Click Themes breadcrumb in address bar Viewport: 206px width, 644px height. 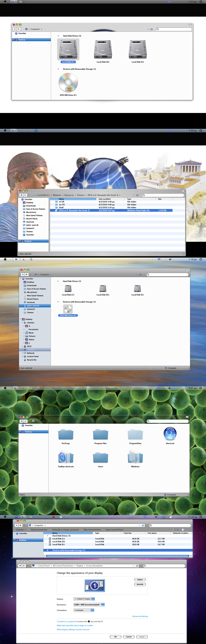click(x=80, y=195)
